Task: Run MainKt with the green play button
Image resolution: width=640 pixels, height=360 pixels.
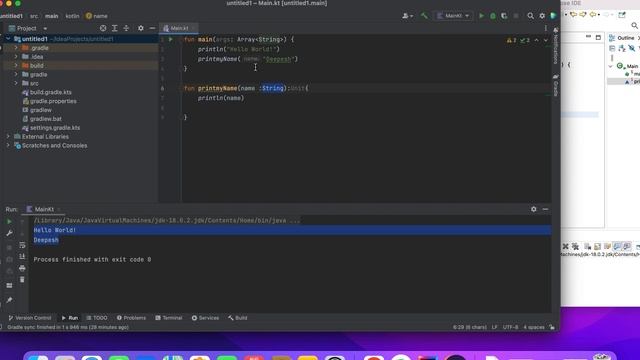Action: pos(481,16)
